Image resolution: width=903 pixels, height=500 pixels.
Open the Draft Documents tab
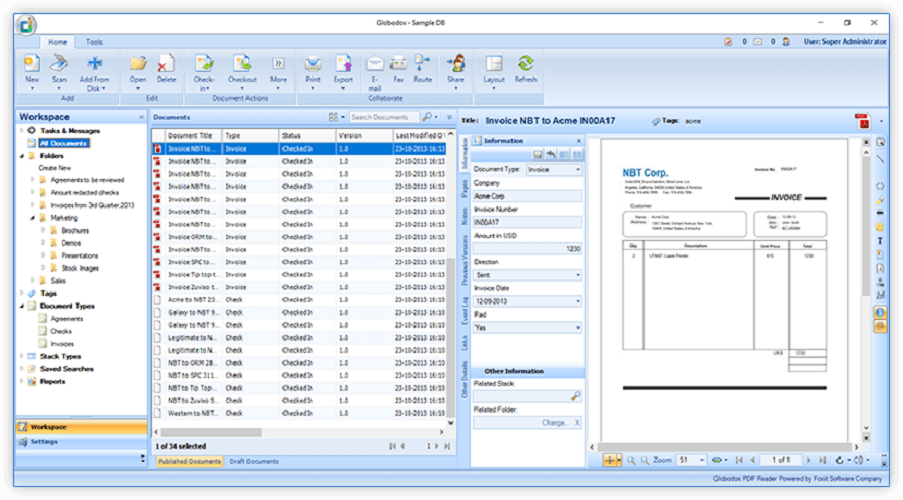point(253,461)
